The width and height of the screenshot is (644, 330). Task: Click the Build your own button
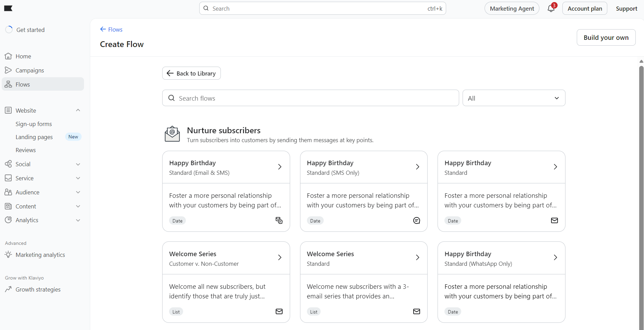[606, 37]
